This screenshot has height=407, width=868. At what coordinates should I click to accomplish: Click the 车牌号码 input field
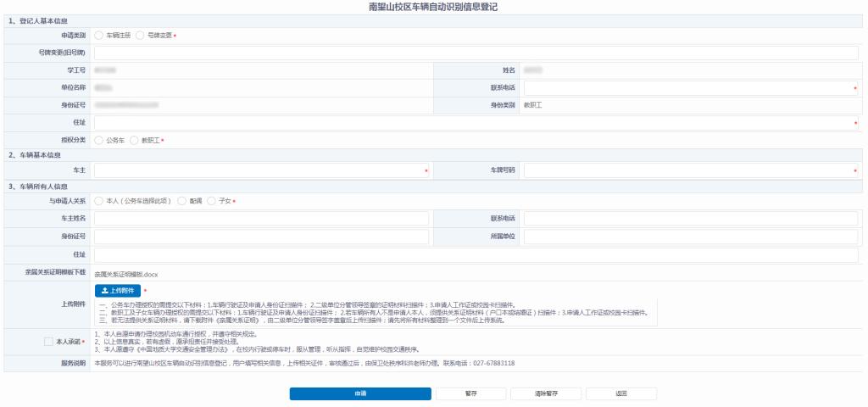point(687,170)
